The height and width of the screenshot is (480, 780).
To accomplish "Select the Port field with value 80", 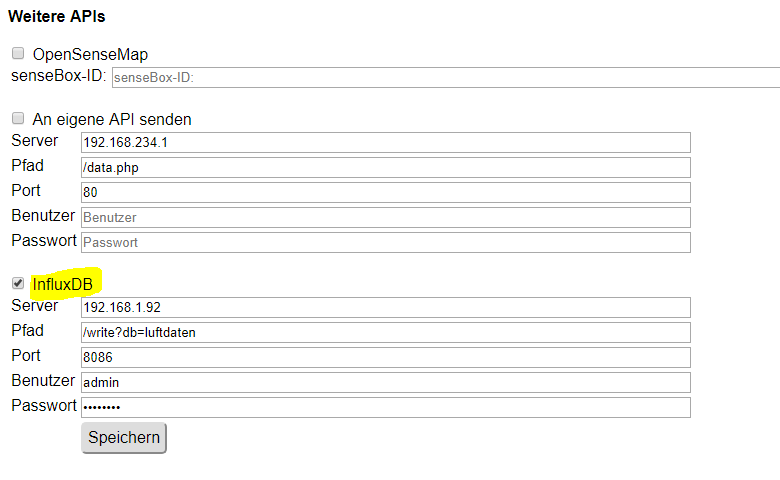I will 385,192.
